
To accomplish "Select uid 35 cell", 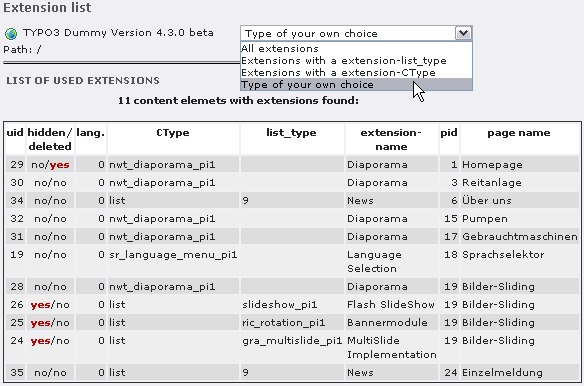I will [16, 372].
